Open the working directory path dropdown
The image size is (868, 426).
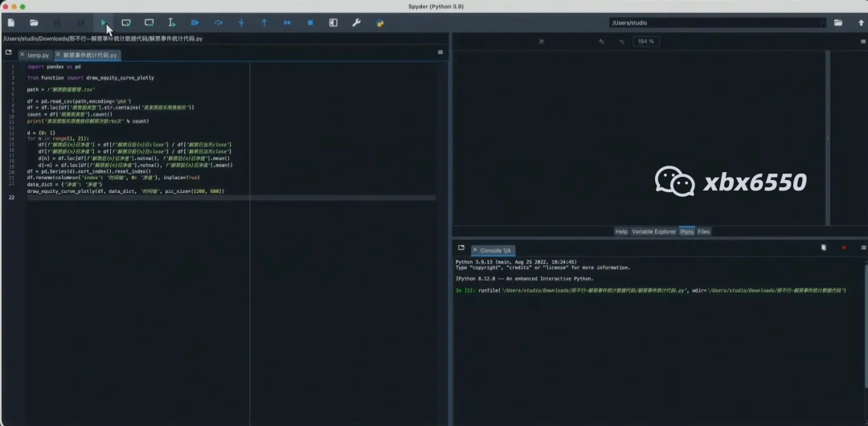[x=824, y=23]
